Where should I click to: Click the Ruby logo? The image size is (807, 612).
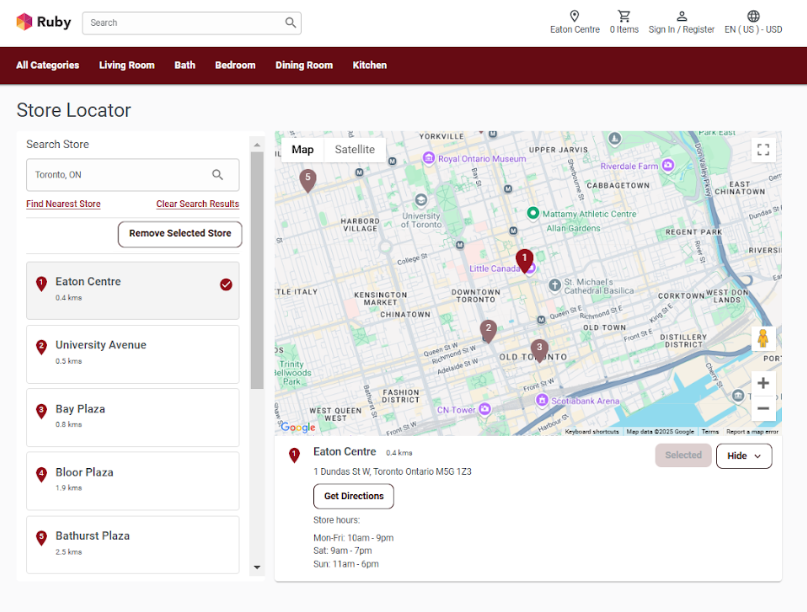(x=43, y=22)
